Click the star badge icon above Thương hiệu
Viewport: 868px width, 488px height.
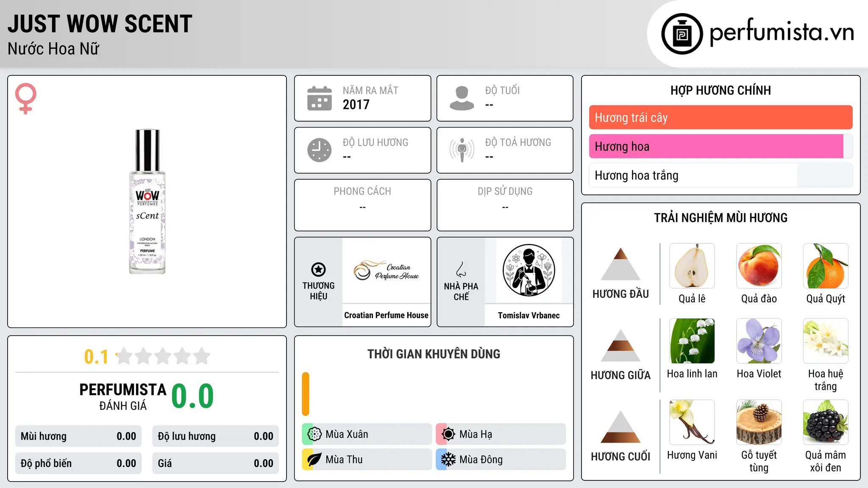click(318, 269)
